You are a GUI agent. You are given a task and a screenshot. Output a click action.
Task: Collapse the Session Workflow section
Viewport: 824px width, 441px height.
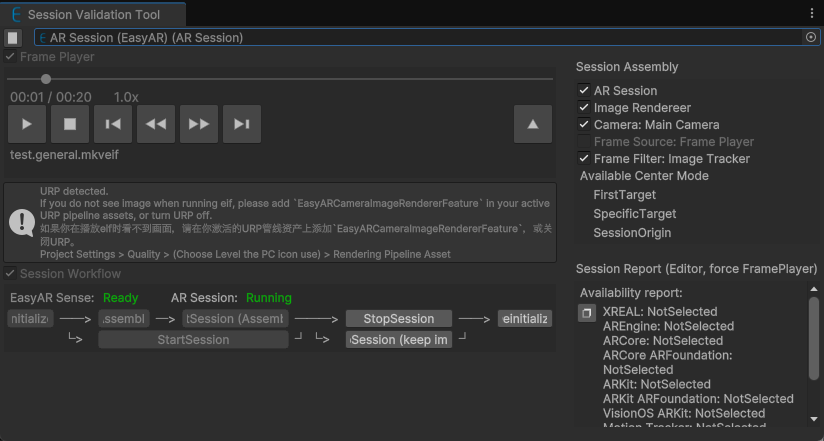10,274
